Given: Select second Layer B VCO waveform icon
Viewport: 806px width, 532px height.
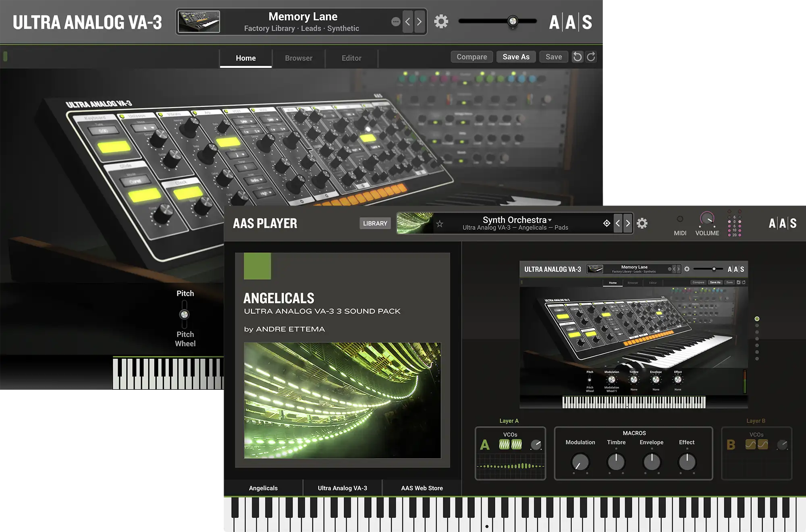Looking at the screenshot, I should (x=763, y=444).
